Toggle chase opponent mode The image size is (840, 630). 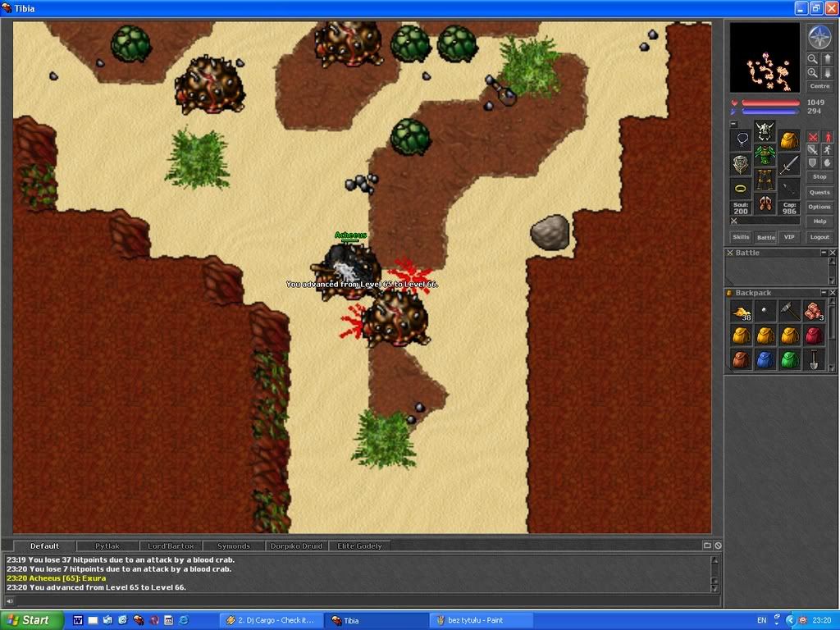827,150
